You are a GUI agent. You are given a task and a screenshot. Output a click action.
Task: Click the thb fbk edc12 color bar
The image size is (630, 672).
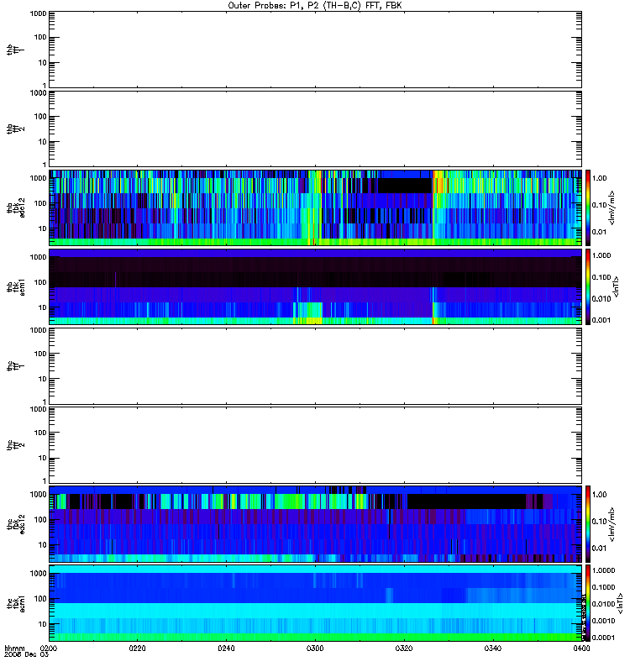point(588,207)
